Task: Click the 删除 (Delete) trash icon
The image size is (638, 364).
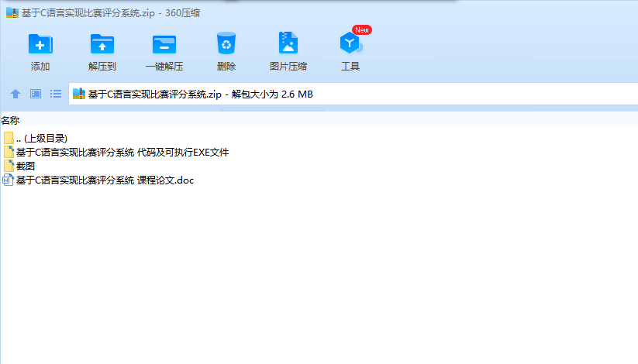Action: point(226,43)
